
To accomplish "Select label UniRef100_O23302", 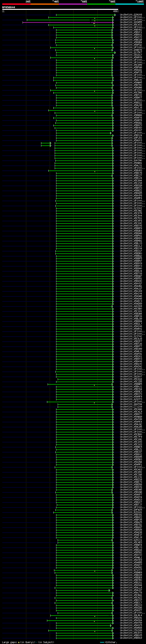I will [x=131, y=209].
